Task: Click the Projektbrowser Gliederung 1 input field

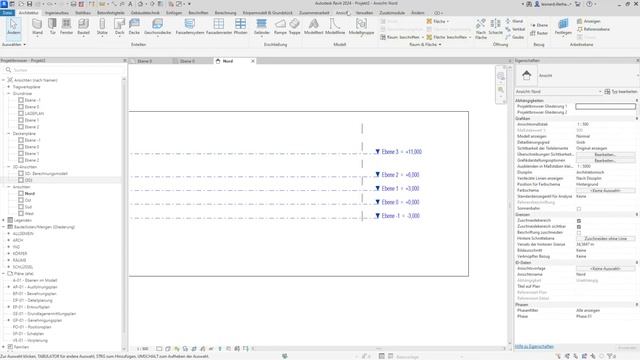Action: [x=605, y=106]
